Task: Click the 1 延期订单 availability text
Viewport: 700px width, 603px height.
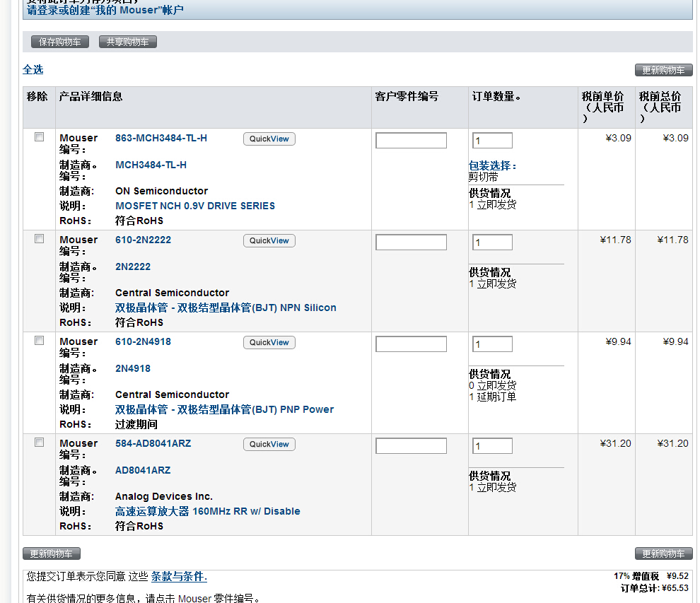Action: [x=492, y=397]
